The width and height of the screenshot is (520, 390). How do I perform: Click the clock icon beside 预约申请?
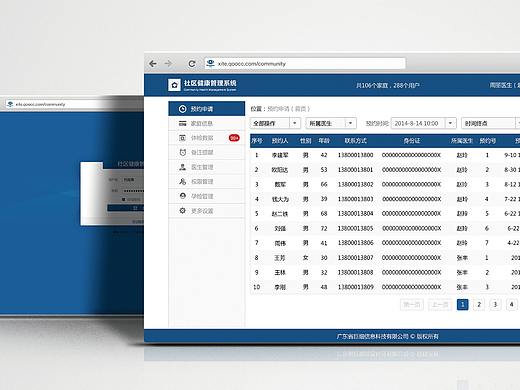tap(182, 109)
